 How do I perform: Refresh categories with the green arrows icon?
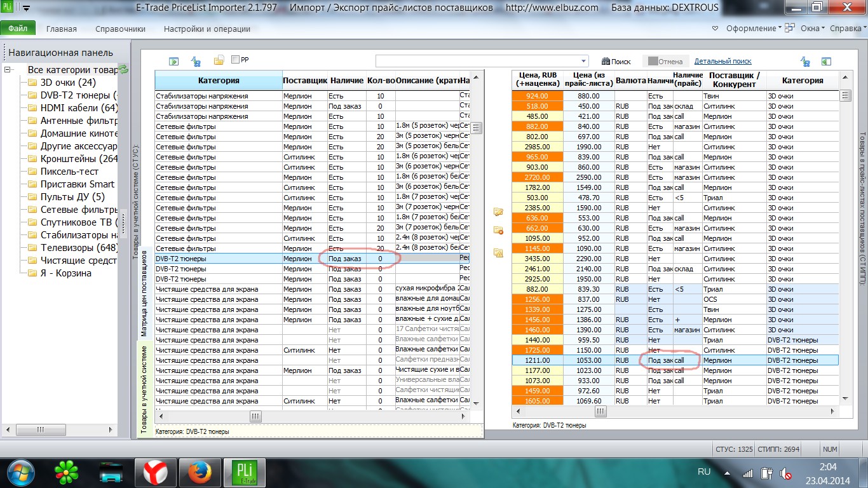(x=123, y=69)
